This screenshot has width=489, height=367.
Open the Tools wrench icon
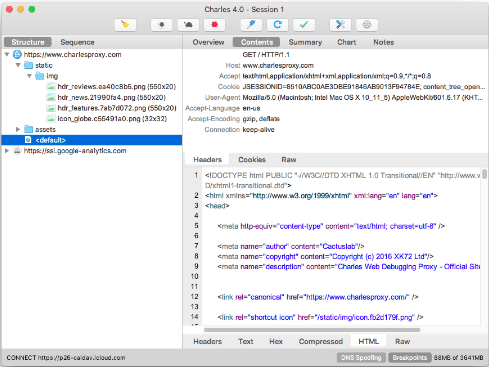point(340,25)
